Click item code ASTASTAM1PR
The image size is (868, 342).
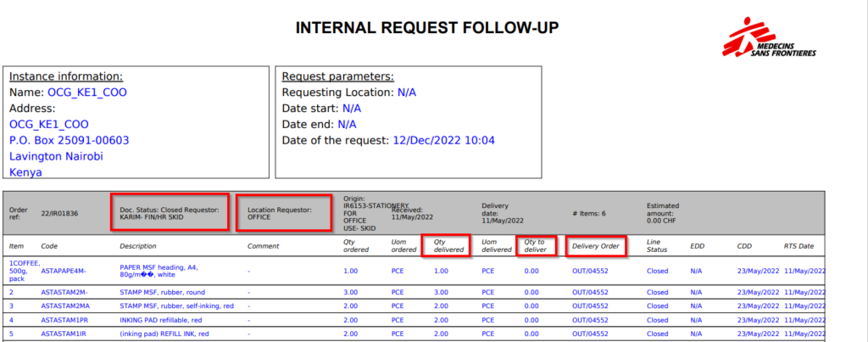point(64,319)
